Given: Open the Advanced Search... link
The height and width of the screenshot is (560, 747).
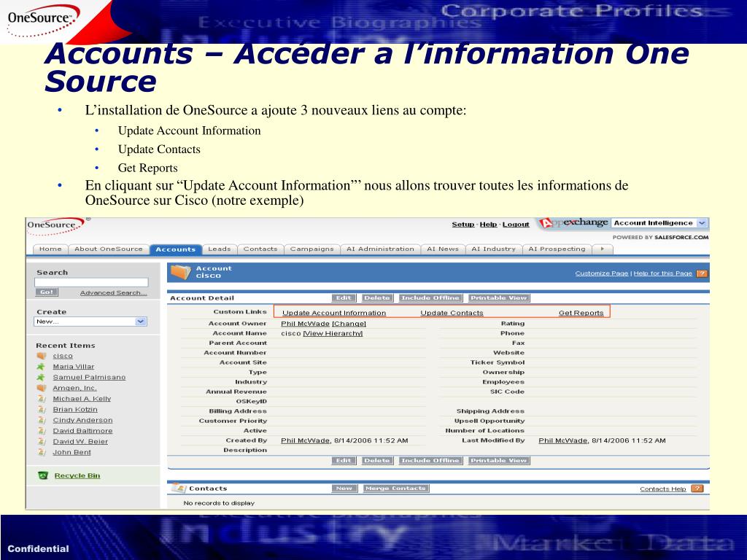Looking at the screenshot, I should coord(113,293).
